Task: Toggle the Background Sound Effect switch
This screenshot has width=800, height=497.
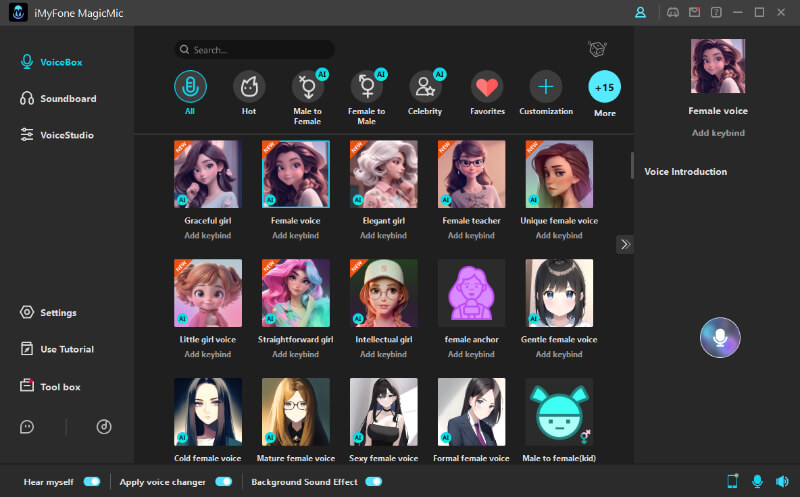Action: (373, 482)
